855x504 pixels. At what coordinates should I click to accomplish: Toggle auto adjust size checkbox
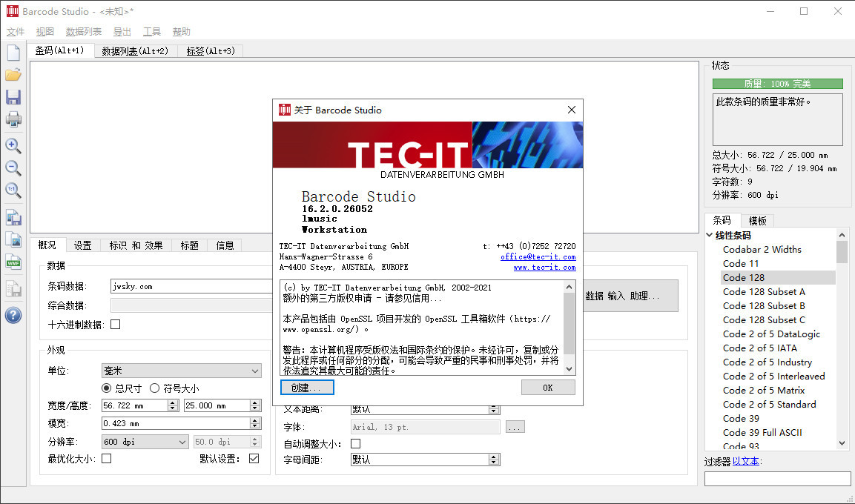[355, 443]
